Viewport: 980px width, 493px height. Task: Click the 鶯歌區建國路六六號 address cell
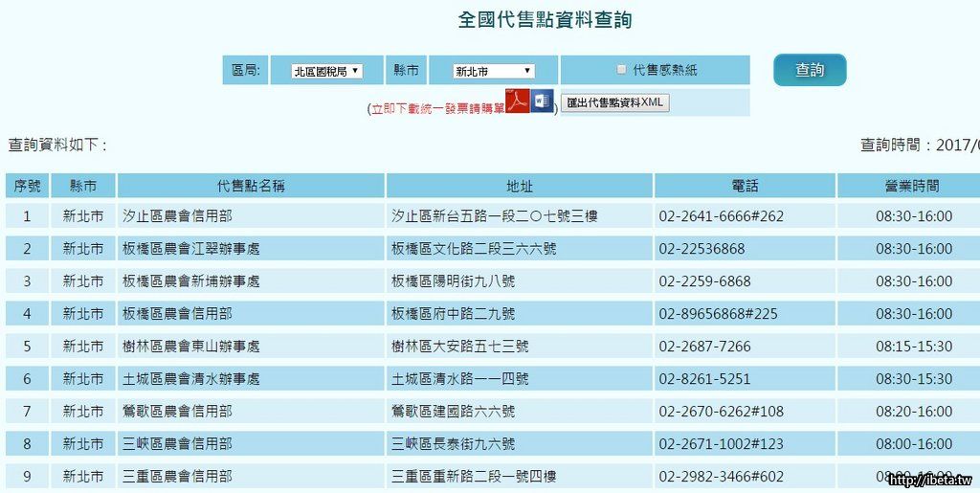point(453,412)
